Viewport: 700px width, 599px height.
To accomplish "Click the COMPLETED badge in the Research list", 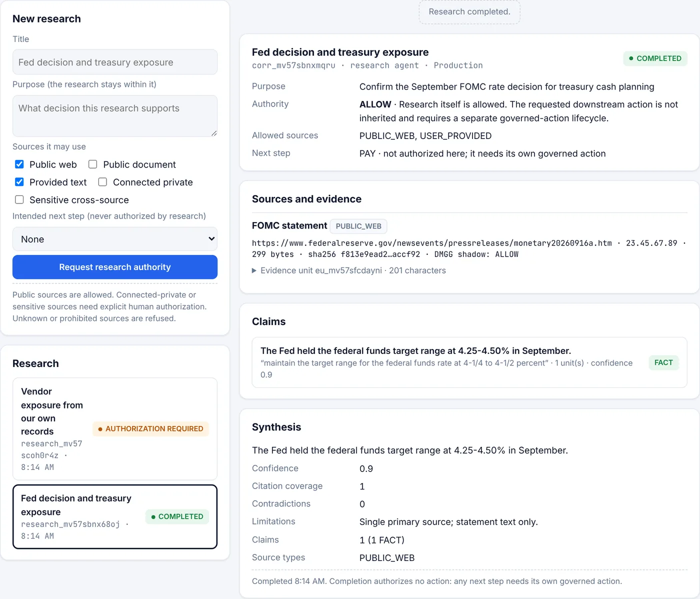I will tap(177, 516).
